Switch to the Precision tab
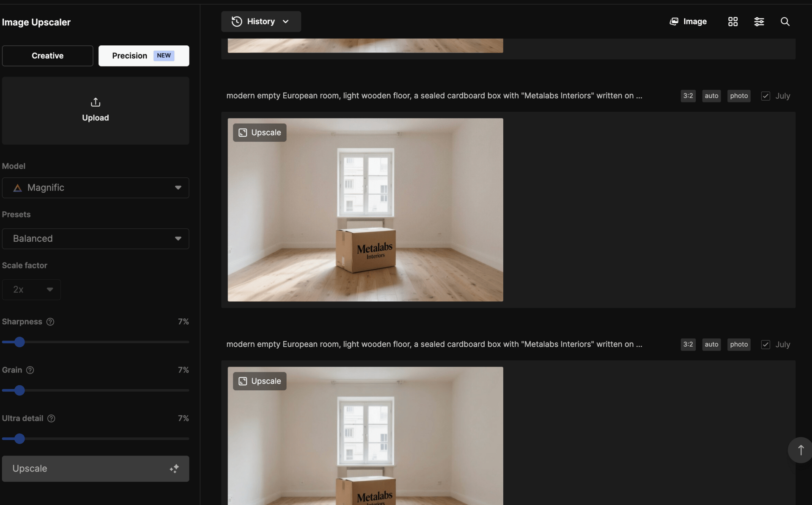 pos(143,56)
